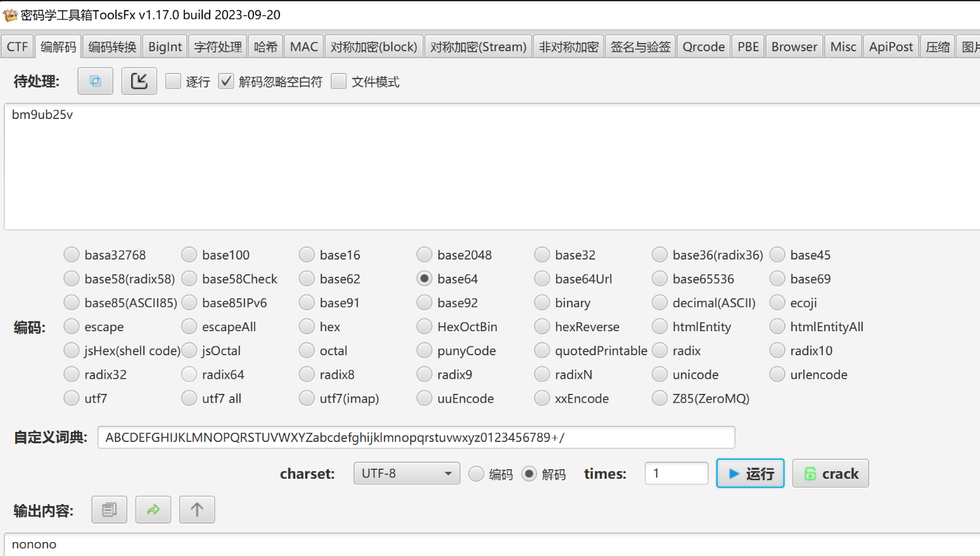Uncheck 解码忽略空白符 checkbox
Screen dimensions: 980x556
coord(226,81)
